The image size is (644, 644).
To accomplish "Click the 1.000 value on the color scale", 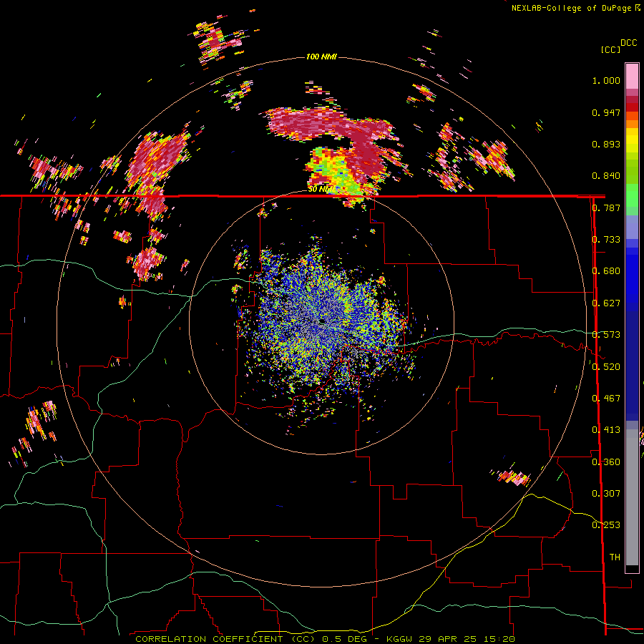I will pyautogui.click(x=606, y=80).
